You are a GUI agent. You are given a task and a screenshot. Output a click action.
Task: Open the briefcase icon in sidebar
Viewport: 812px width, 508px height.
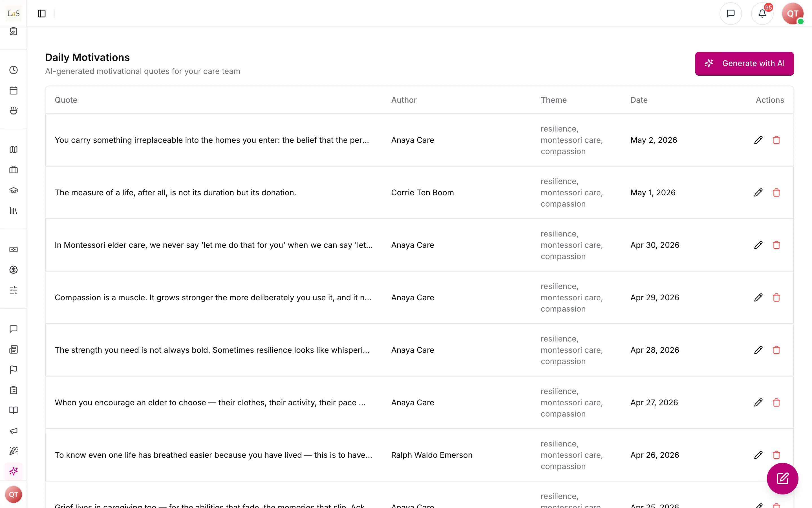point(14,170)
